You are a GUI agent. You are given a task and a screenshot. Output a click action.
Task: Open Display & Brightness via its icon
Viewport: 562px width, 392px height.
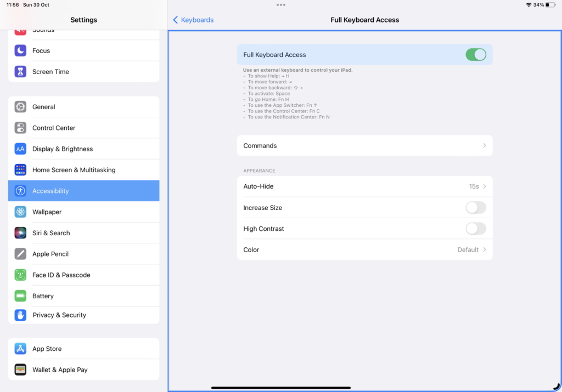pos(20,149)
